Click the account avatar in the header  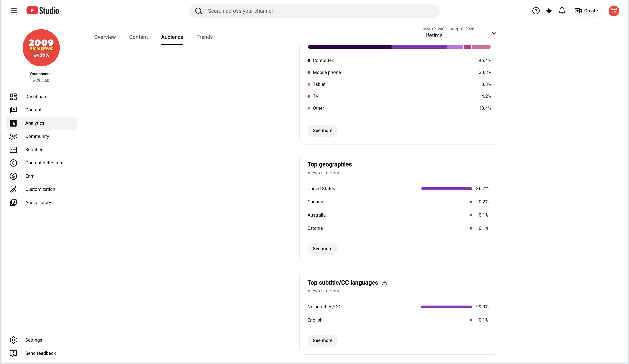pyautogui.click(x=614, y=11)
